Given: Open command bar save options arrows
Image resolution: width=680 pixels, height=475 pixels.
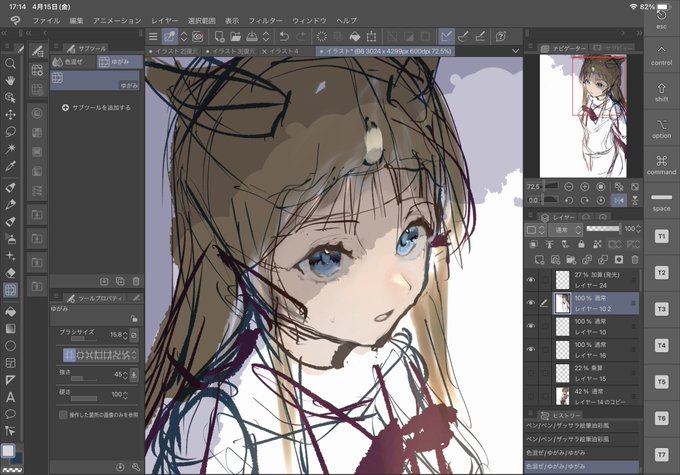Looking at the screenshot, I should [266, 37].
